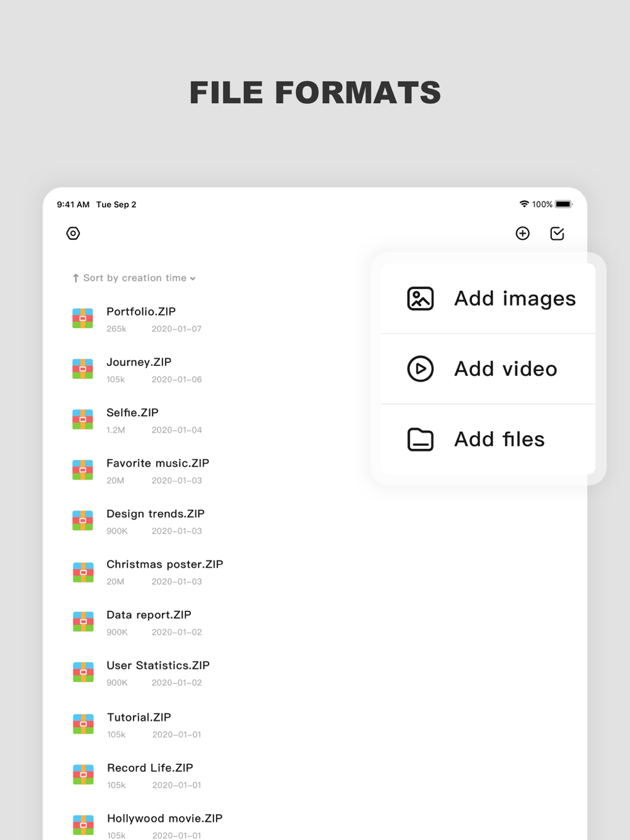Image resolution: width=630 pixels, height=840 pixels.
Task: Click the 265k size of Portfolio.ZIP
Action: [x=117, y=329]
